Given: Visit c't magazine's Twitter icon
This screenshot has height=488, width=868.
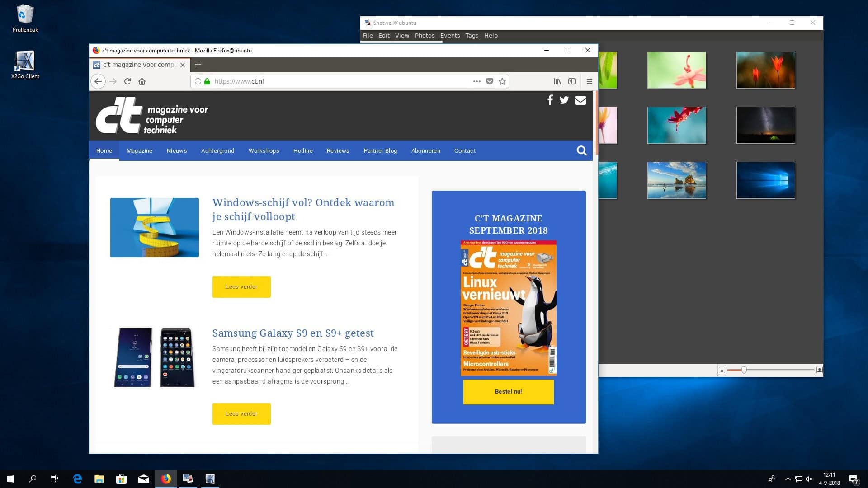Looking at the screenshot, I should point(564,100).
